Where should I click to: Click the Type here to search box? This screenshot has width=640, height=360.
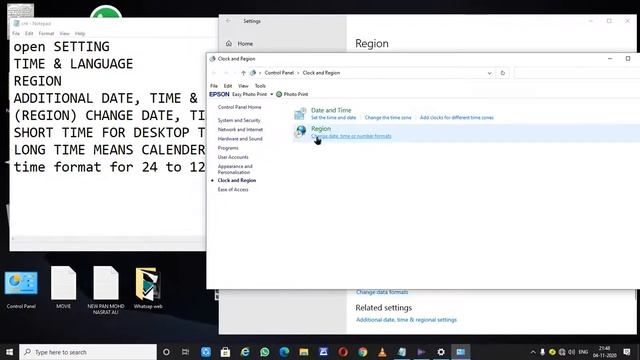(88, 352)
